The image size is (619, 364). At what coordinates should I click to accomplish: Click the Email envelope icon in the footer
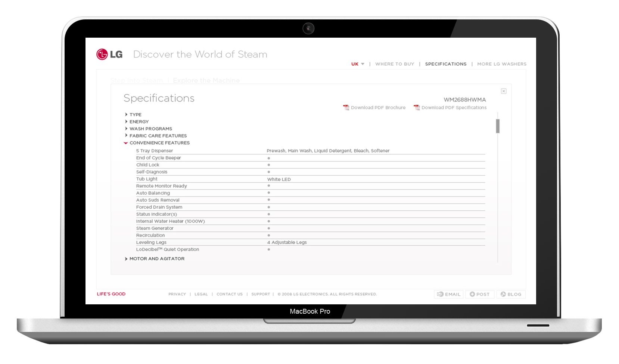[440, 294]
